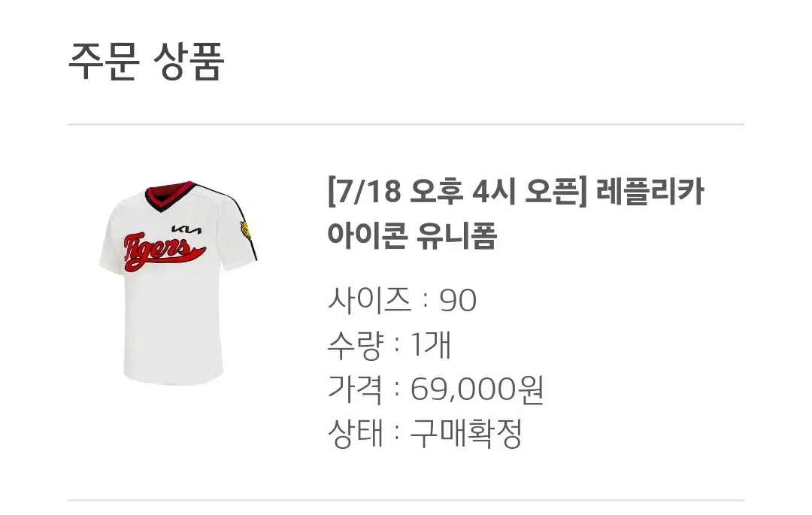812x515 pixels.
Task: Click the 69,000원 price value
Action: (x=477, y=389)
